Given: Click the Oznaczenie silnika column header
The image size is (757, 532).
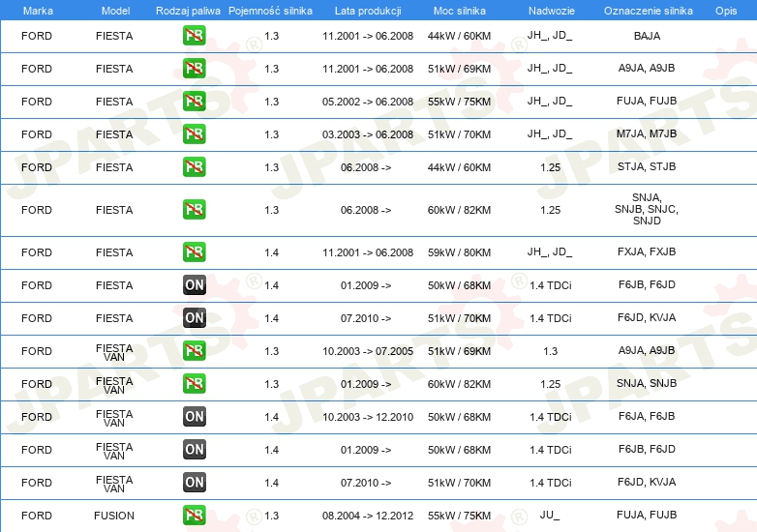Looking at the screenshot, I should [648, 11].
